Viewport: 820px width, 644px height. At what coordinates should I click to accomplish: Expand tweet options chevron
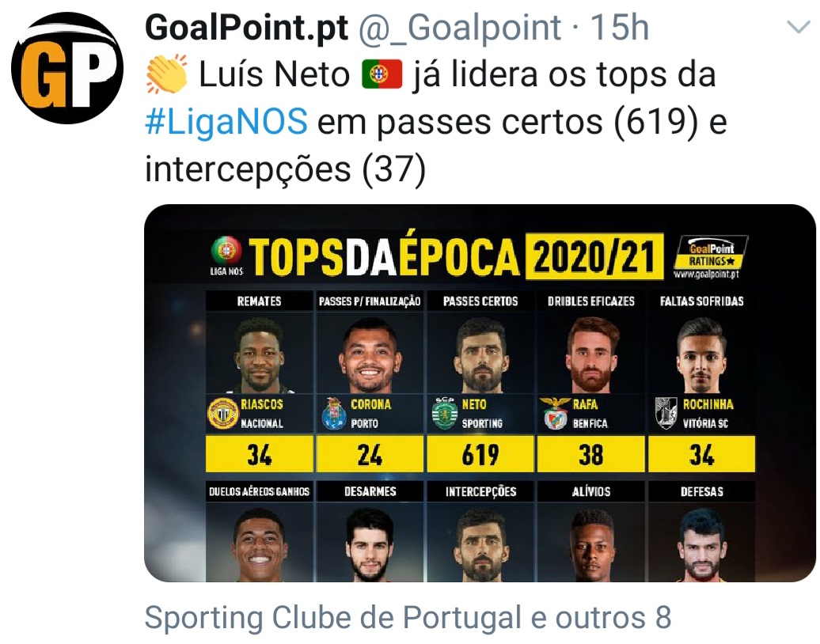pos(798,27)
